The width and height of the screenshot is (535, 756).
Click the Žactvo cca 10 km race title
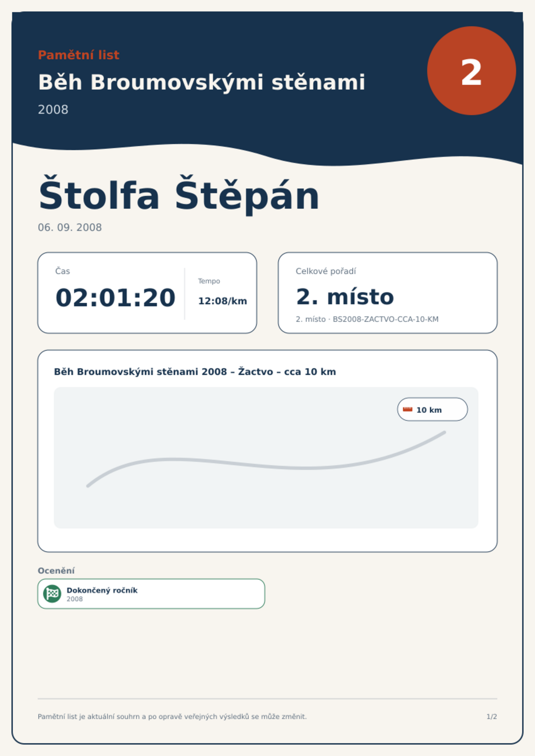[x=195, y=372]
